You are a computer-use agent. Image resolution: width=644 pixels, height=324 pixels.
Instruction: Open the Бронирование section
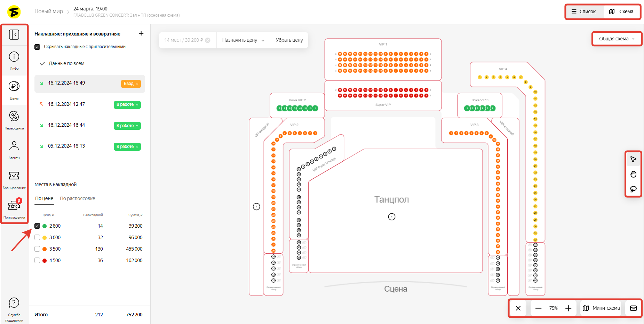point(14,180)
